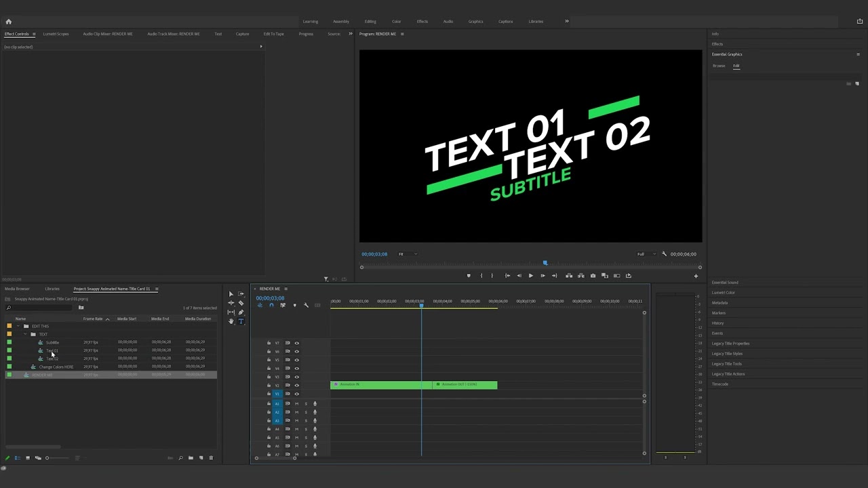Viewport: 868px width, 488px height.
Task: Click the Home icon
Action: click(x=8, y=21)
